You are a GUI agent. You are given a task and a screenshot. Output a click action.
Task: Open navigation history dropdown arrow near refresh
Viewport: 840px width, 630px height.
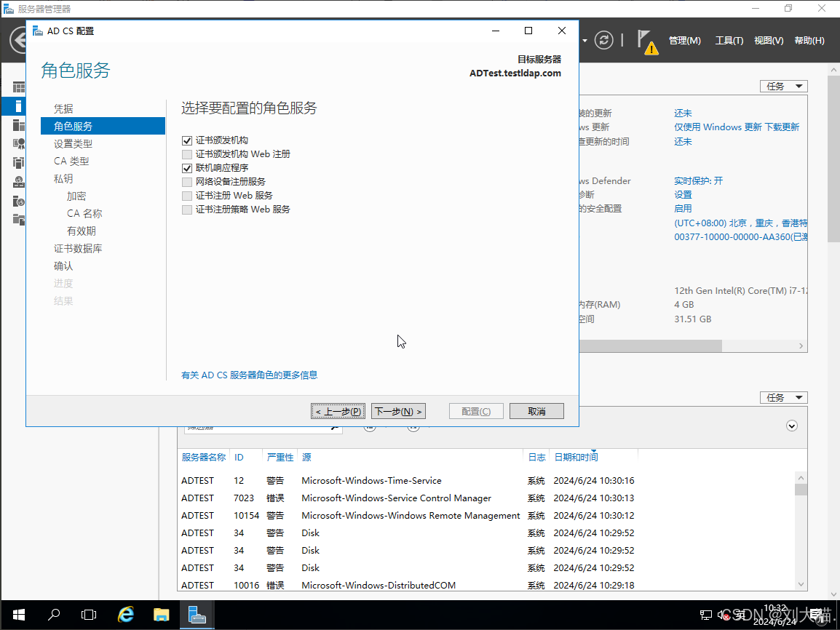coord(585,41)
